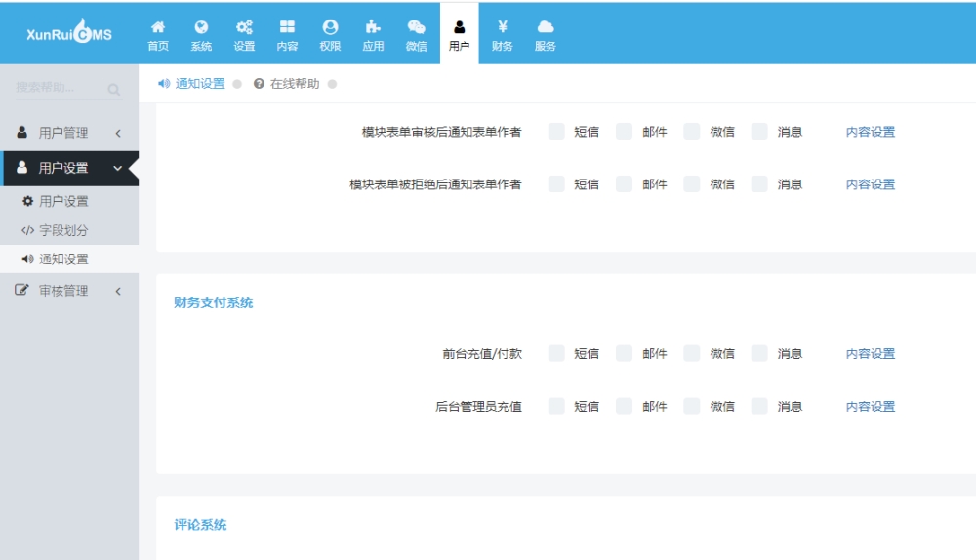Enable 消息 for 模块表单被拒绝后通知表单作者
The height and width of the screenshot is (560, 976).
click(x=759, y=184)
